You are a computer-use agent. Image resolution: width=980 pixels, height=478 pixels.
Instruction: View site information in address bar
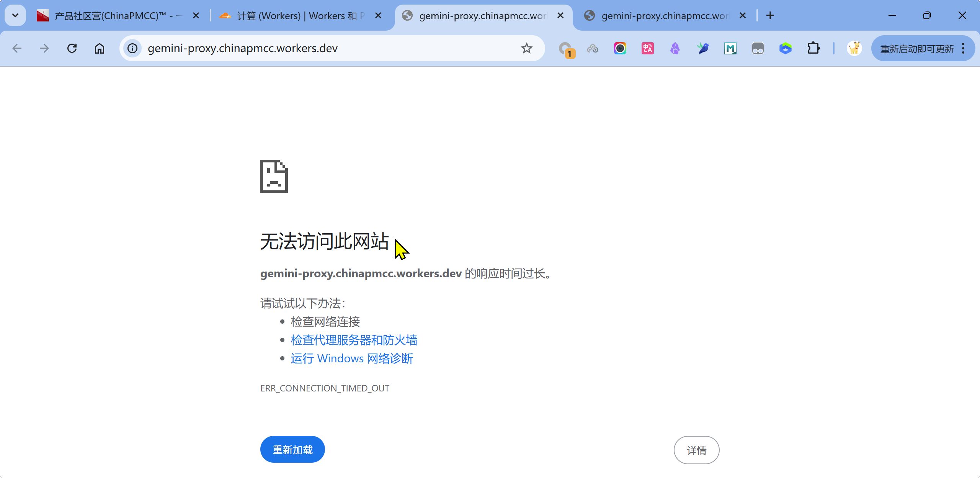(132, 48)
